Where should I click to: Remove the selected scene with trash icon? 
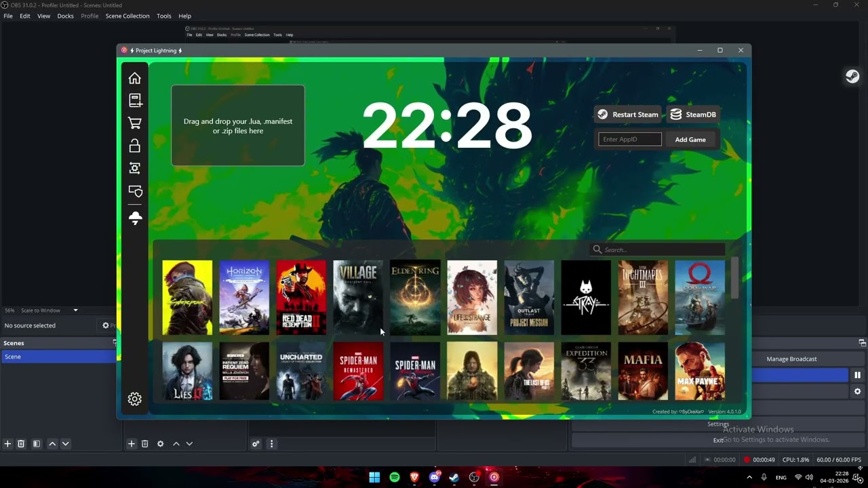pyautogui.click(x=21, y=444)
